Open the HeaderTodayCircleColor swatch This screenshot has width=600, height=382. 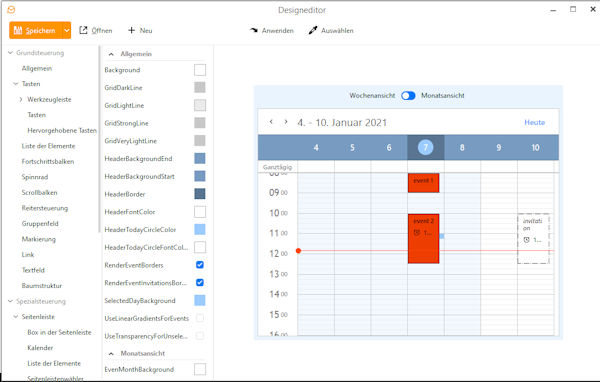[x=200, y=230]
